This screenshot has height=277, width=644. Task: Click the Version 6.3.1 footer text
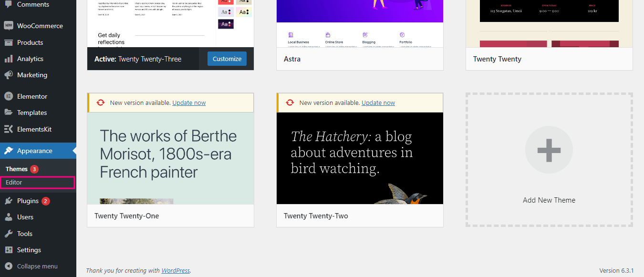(x=616, y=270)
